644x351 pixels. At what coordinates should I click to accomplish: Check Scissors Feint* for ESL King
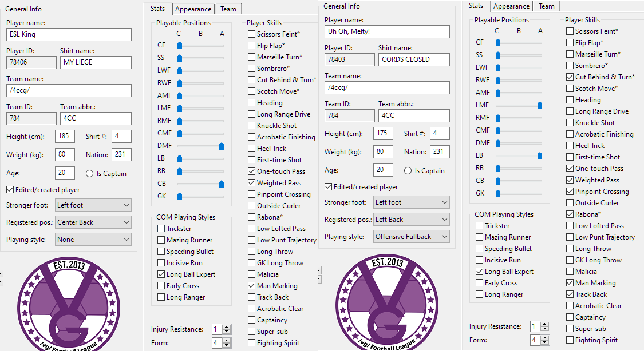[x=252, y=34]
